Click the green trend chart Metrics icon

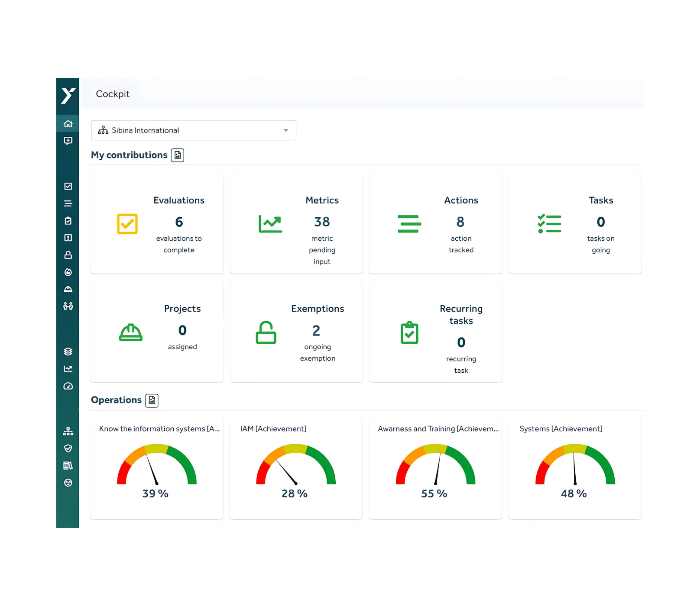[270, 224]
